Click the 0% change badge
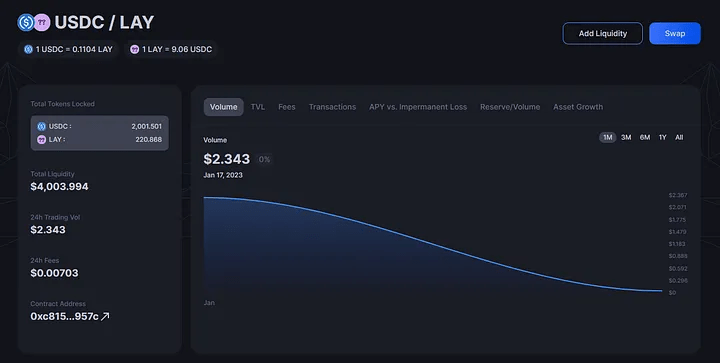Image resolution: width=720 pixels, height=363 pixels. click(264, 159)
